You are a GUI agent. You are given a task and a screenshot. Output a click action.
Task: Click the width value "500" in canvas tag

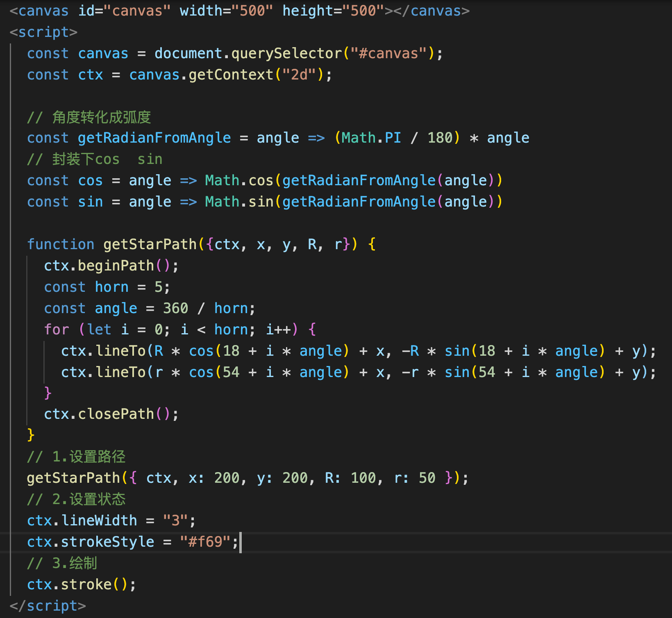click(252, 11)
